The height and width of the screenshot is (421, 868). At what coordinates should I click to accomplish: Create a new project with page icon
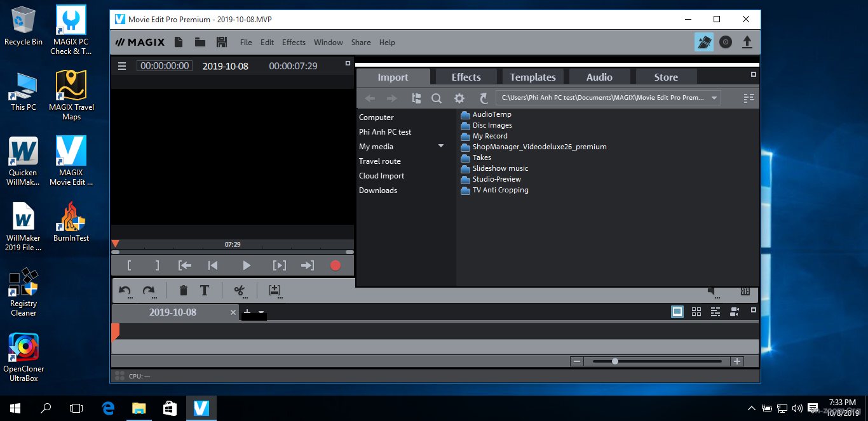tap(179, 42)
